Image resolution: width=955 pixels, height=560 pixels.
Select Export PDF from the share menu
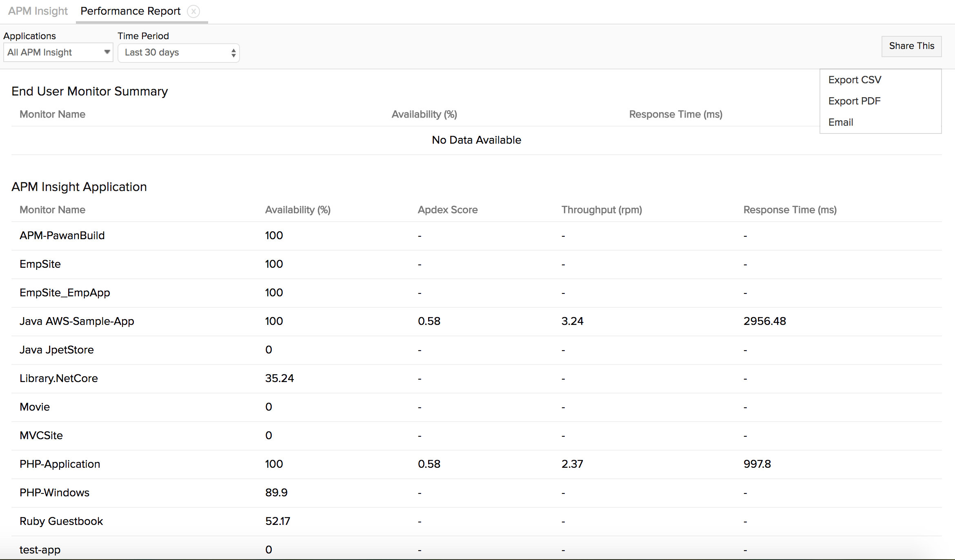point(854,101)
